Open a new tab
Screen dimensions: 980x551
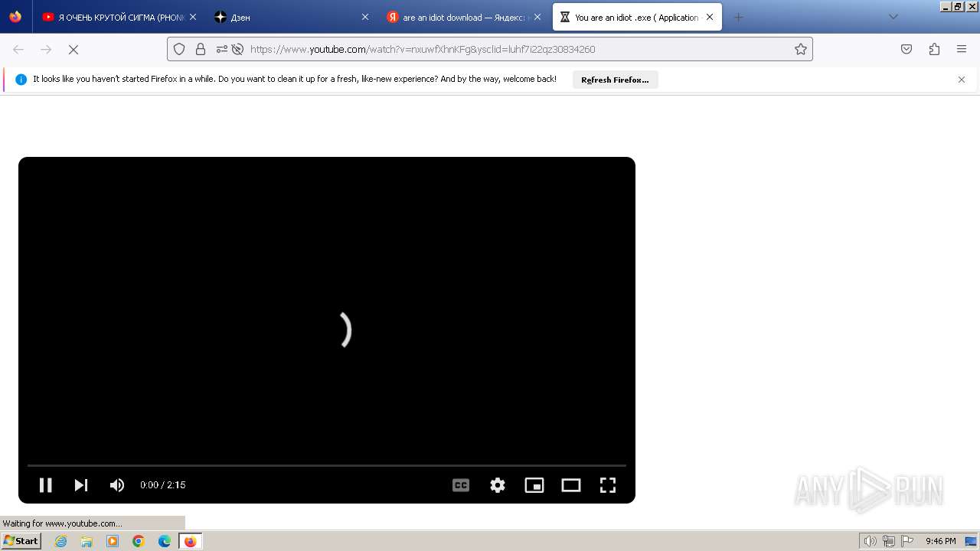[738, 17]
